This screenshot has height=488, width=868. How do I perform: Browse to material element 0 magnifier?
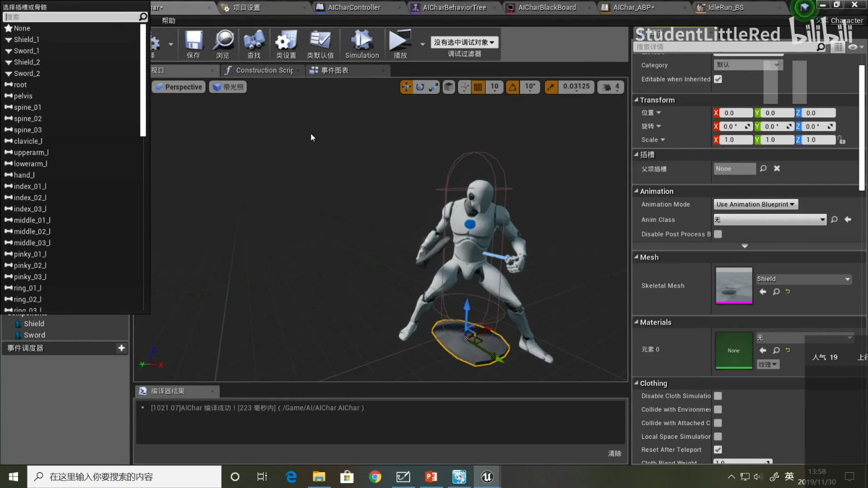pyautogui.click(x=776, y=350)
